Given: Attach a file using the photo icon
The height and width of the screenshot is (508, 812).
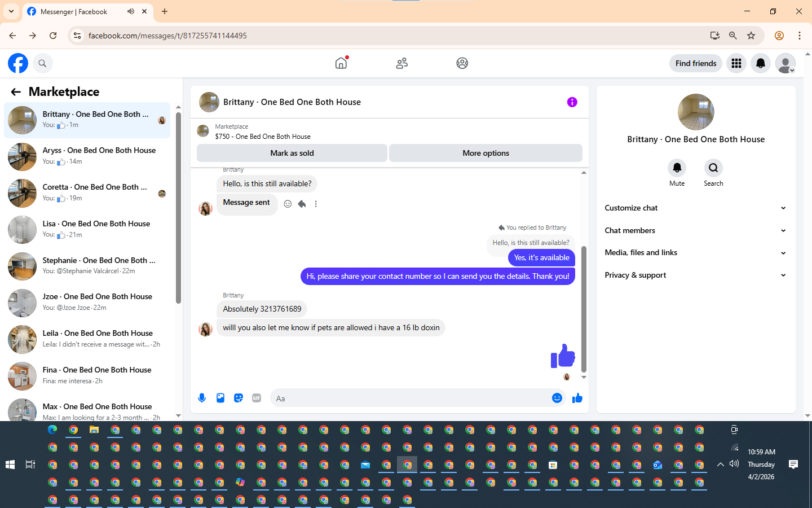Looking at the screenshot, I should [220, 398].
